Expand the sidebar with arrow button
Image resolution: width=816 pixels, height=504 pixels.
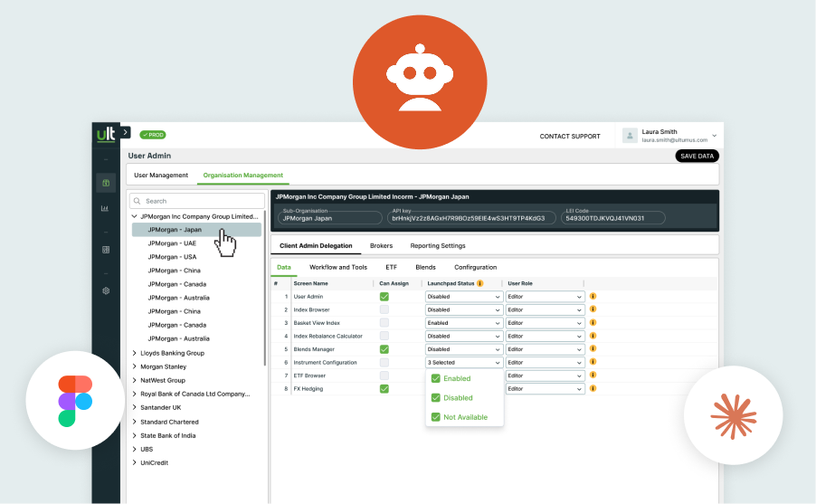coord(126,132)
